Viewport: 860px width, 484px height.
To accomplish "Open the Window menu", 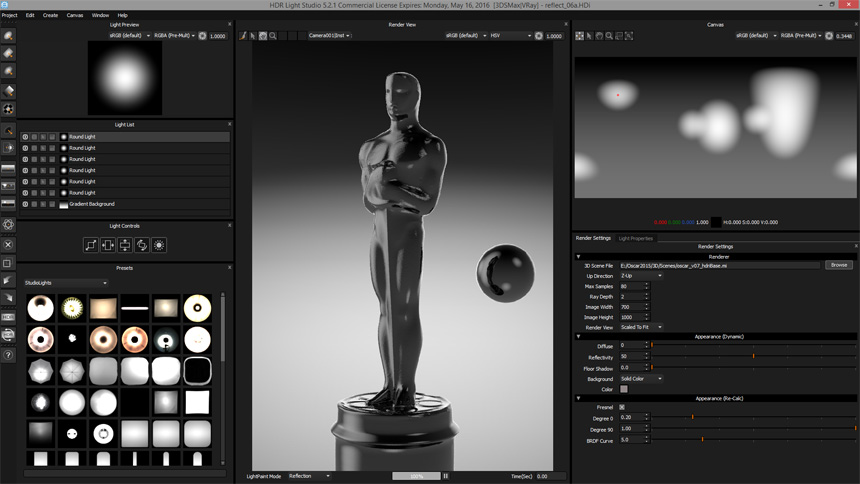I will click(100, 15).
